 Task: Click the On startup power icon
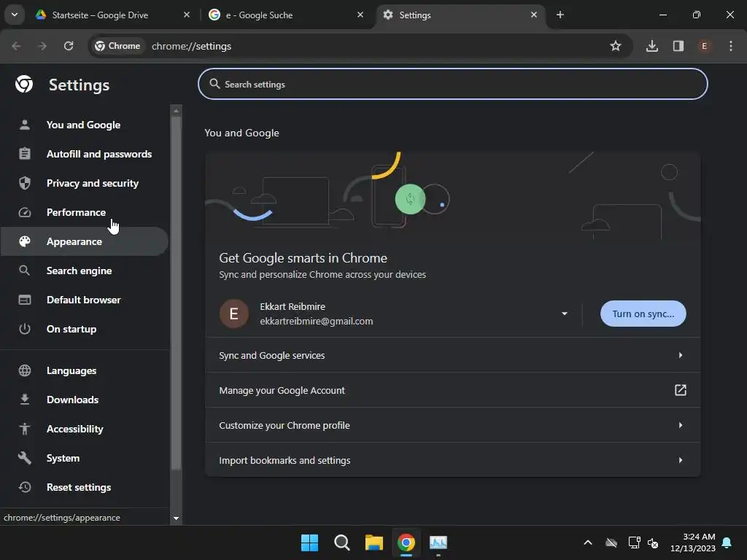pyautogui.click(x=24, y=329)
